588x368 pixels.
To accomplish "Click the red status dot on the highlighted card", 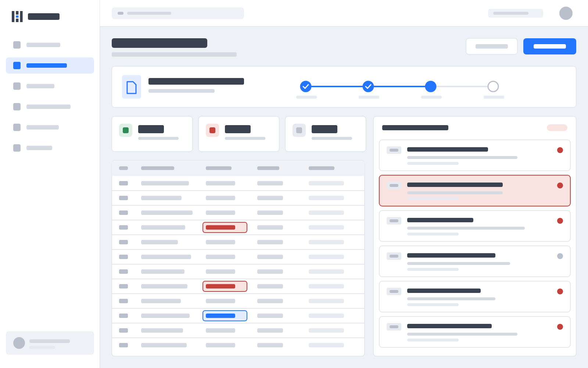I will click(560, 185).
